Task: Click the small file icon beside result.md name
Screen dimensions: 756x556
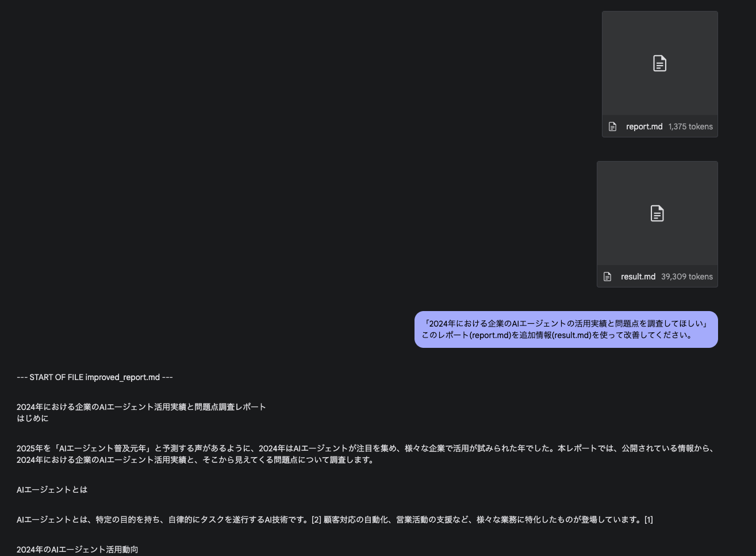Action: [x=607, y=277]
